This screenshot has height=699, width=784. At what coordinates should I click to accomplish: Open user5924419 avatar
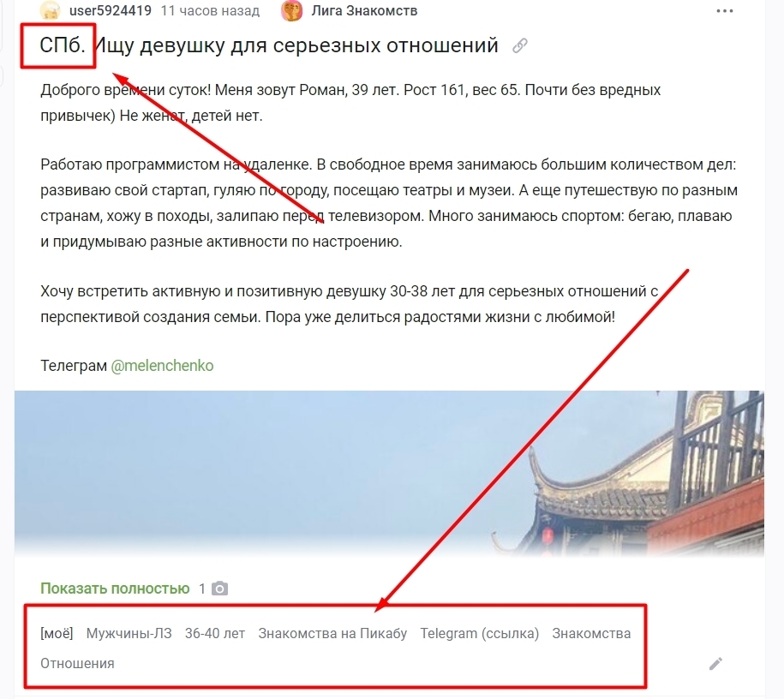coord(50,10)
